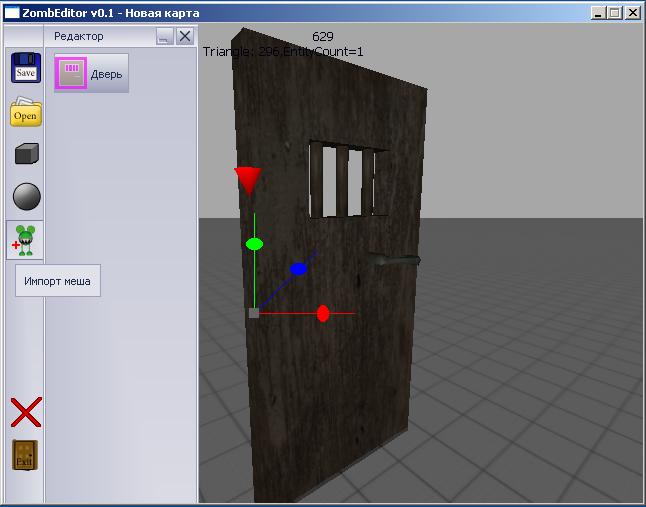Maximize the ZombEditor main window
646x507 pixels.
[x=615, y=13]
